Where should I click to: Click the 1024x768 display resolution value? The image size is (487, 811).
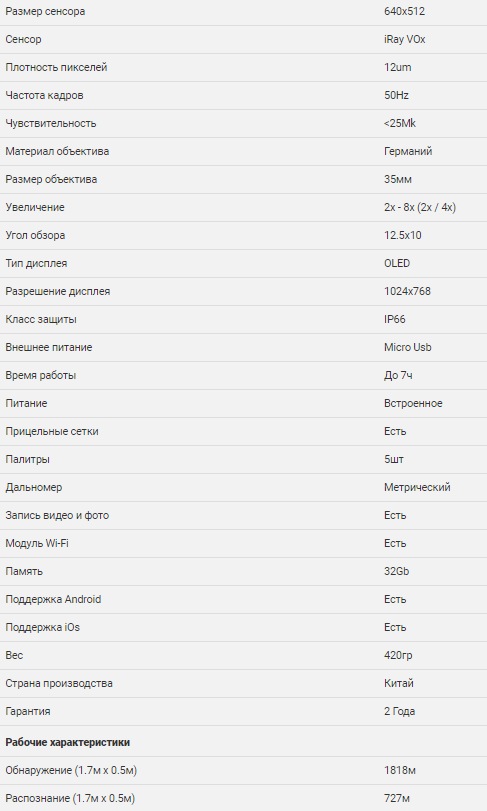[407, 291]
